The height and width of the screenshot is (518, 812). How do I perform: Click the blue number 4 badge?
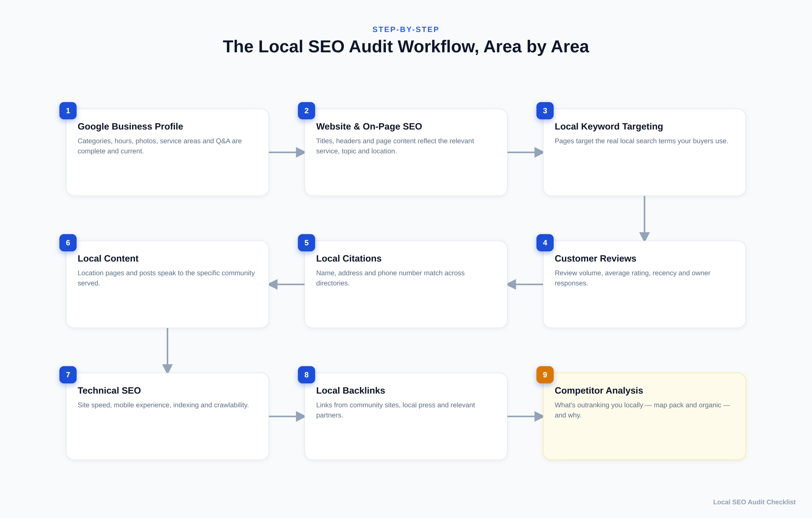coord(545,242)
